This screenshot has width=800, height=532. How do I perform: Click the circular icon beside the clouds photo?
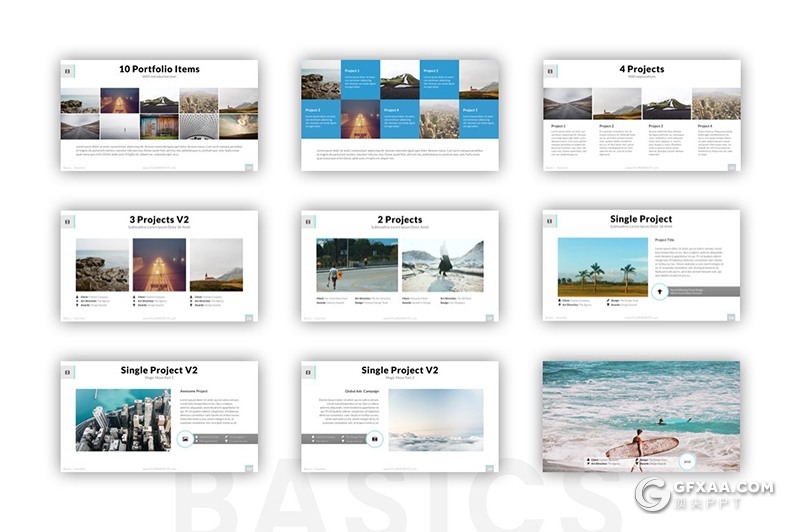click(375, 439)
